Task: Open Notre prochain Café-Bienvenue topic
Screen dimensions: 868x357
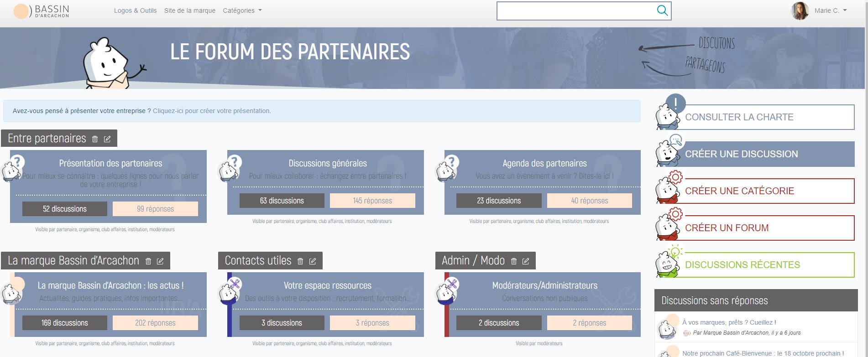Action: (x=763, y=353)
